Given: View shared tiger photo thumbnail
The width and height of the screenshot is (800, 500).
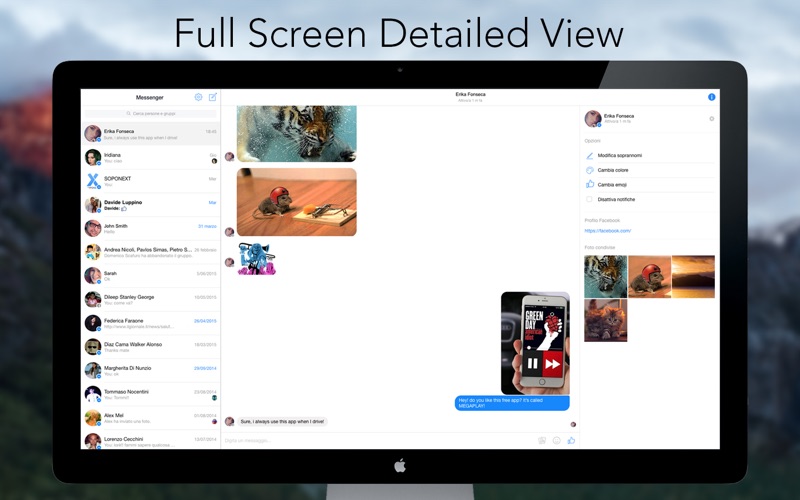Looking at the screenshot, I should [x=605, y=277].
